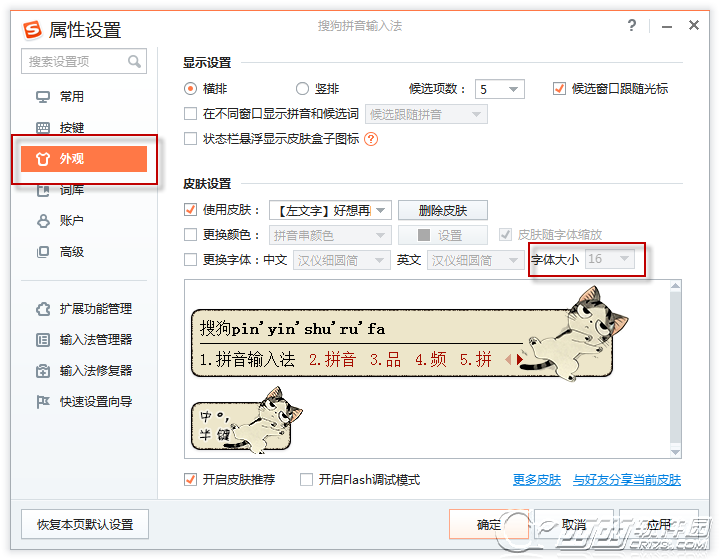Open the 中文 font dropdown
720x560 pixels.
point(342,260)
